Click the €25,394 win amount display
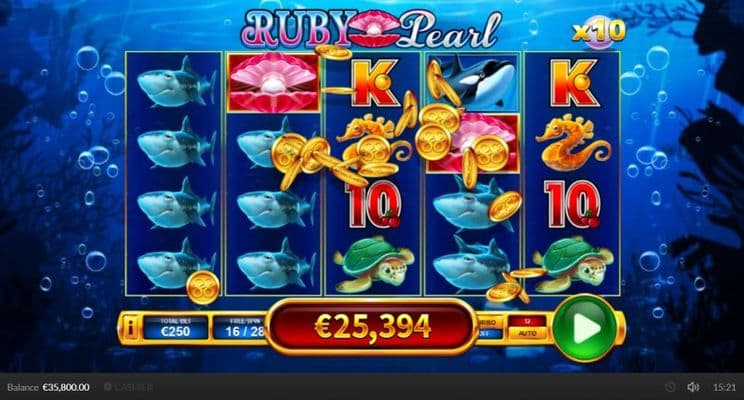The image size is (744, 400). coord(372,327)
